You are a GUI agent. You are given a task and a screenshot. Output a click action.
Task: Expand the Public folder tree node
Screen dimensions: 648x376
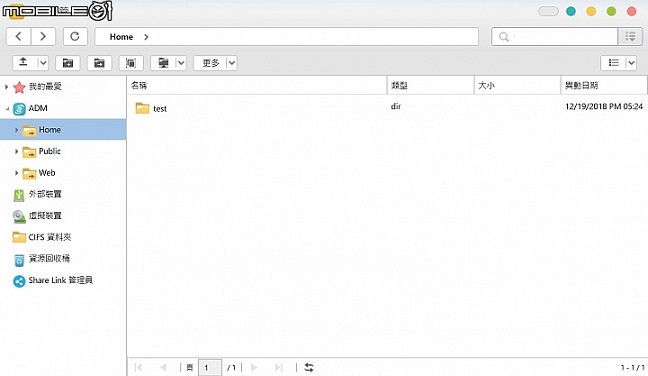(x=16, y=152)
